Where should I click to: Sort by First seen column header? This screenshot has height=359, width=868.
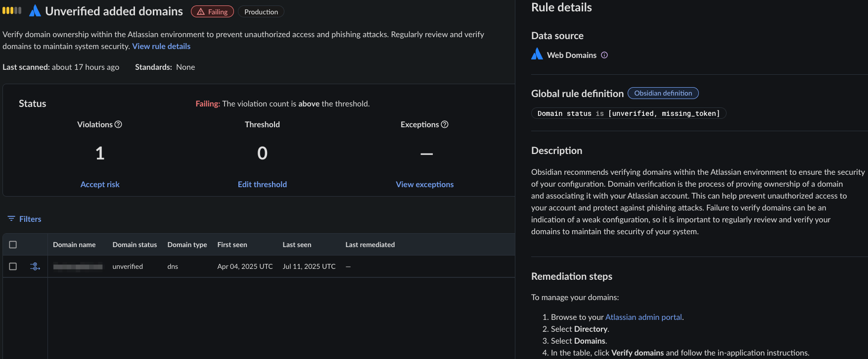coord(232,245)
